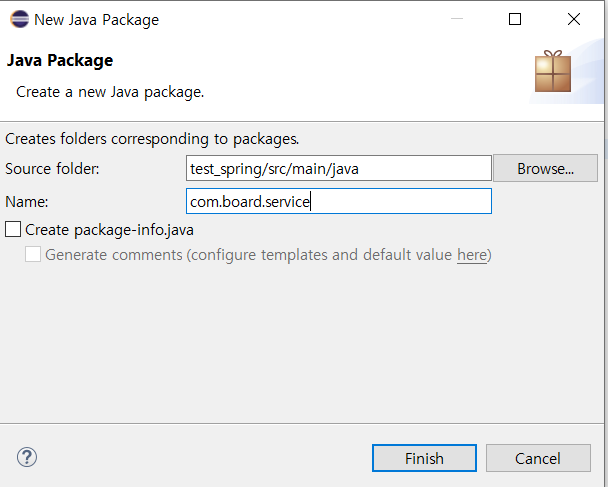Maximize the New Java Package dialog
Viewport: 608px width, 487px height.
(515, 19)
